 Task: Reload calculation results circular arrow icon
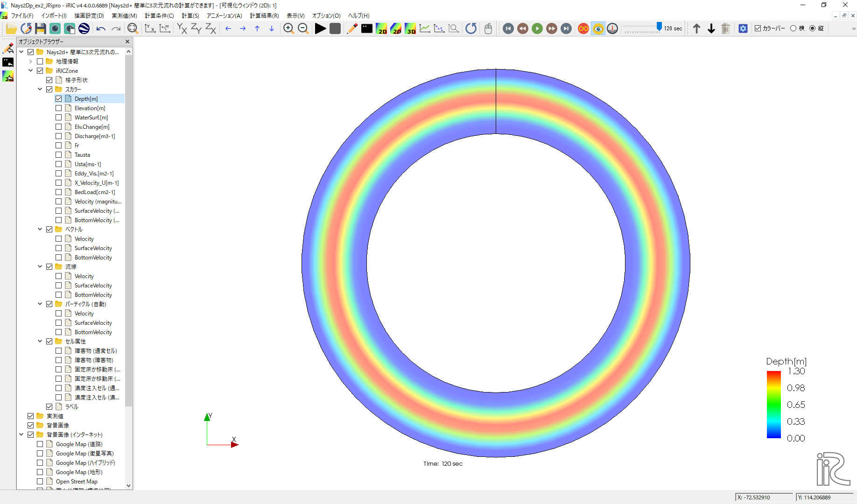[471, 28]
